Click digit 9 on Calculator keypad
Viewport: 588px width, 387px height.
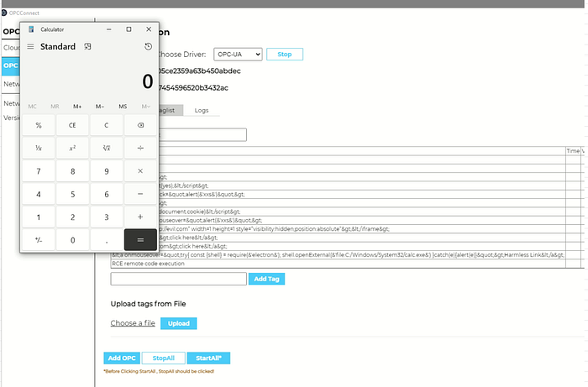click(107, 171)
